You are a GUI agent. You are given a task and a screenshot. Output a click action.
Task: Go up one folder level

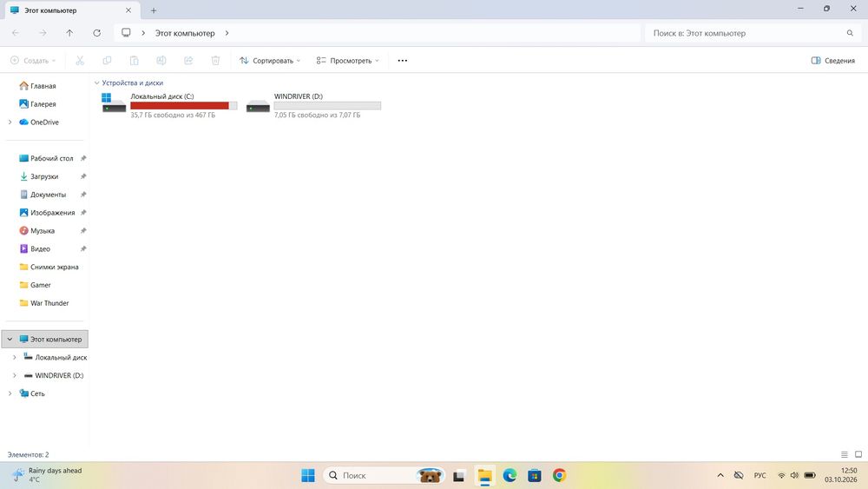pyautogui.click(x=69, y=33)
